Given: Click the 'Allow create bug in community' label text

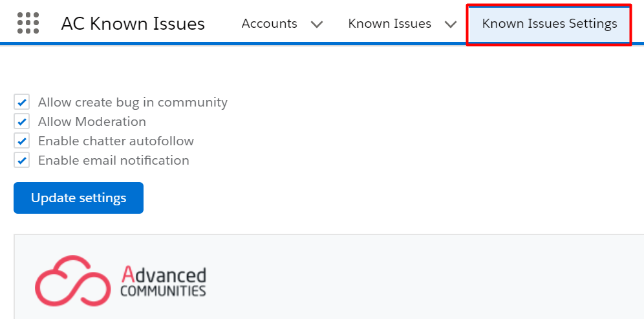Looking at the screenshot, I should (133, 102).
